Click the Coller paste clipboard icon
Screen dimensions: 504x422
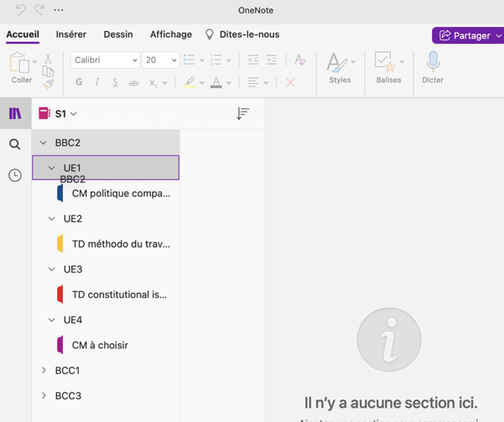pyautogui.click(x=19, y=62)
